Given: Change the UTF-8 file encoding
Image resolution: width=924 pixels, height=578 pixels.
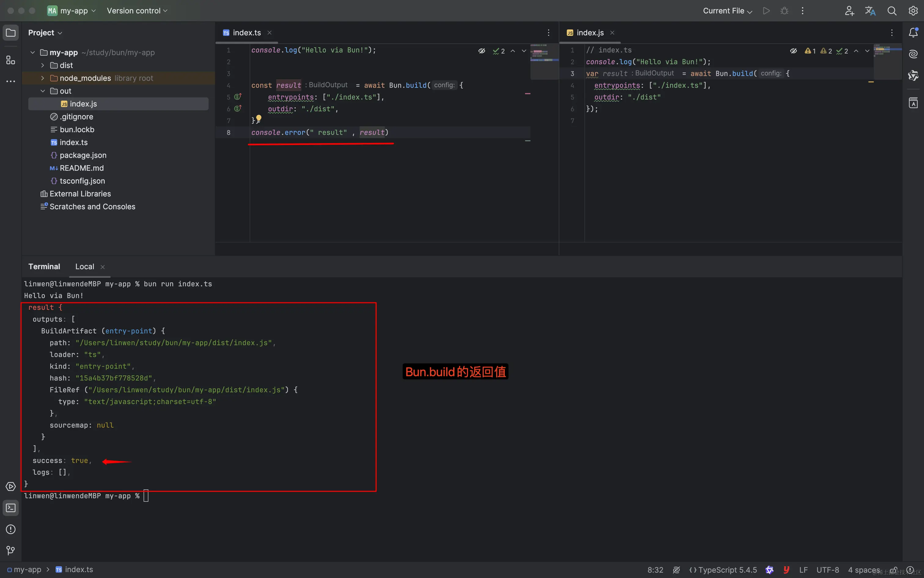Looking at the screenshot, I should [x=827, y=570].
